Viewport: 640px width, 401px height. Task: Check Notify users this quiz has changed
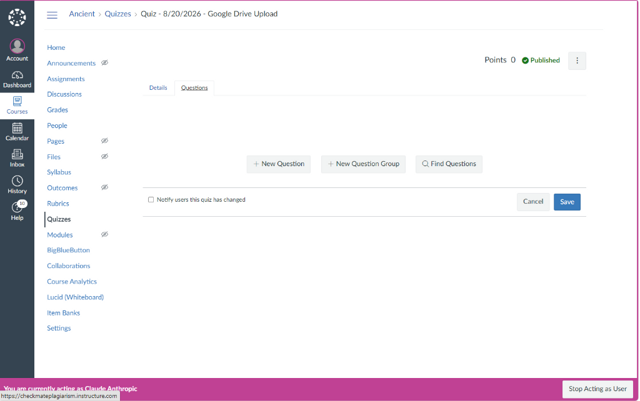click(151, 200)
